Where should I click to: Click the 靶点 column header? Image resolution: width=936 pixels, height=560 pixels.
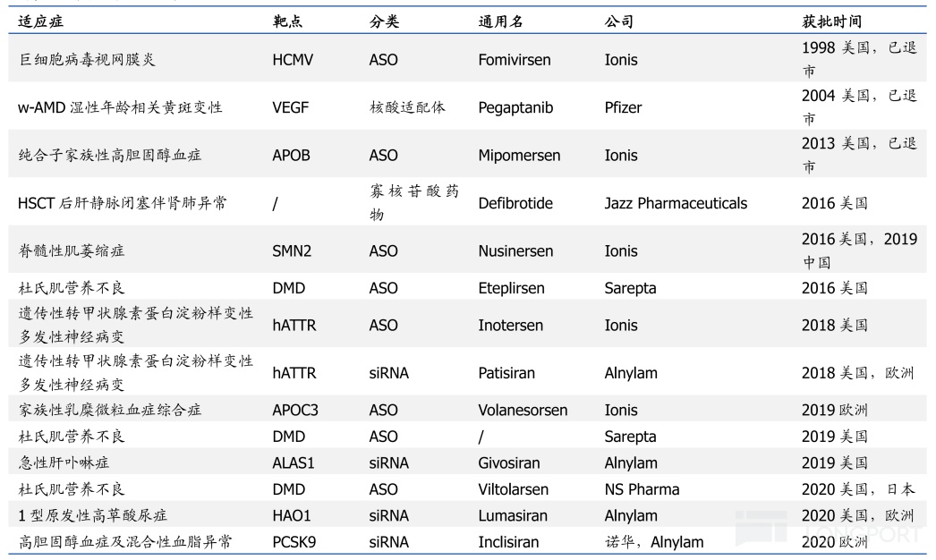(x=287, y=21)
